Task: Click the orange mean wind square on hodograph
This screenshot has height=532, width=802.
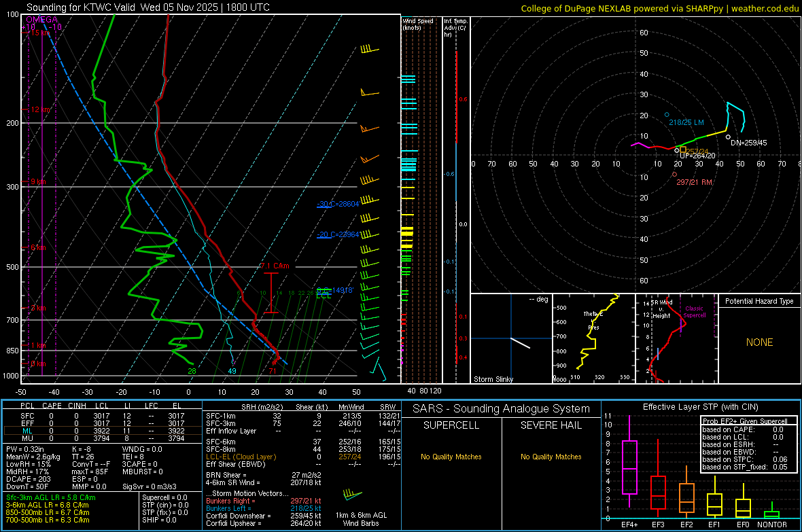Action: click(x=683, y=150)
